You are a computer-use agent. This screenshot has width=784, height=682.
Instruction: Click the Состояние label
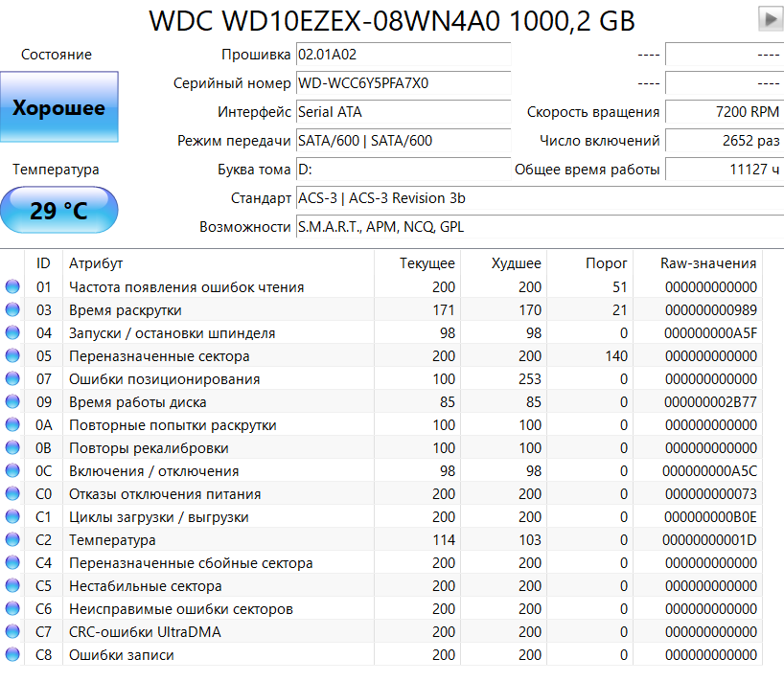point(56,55)
